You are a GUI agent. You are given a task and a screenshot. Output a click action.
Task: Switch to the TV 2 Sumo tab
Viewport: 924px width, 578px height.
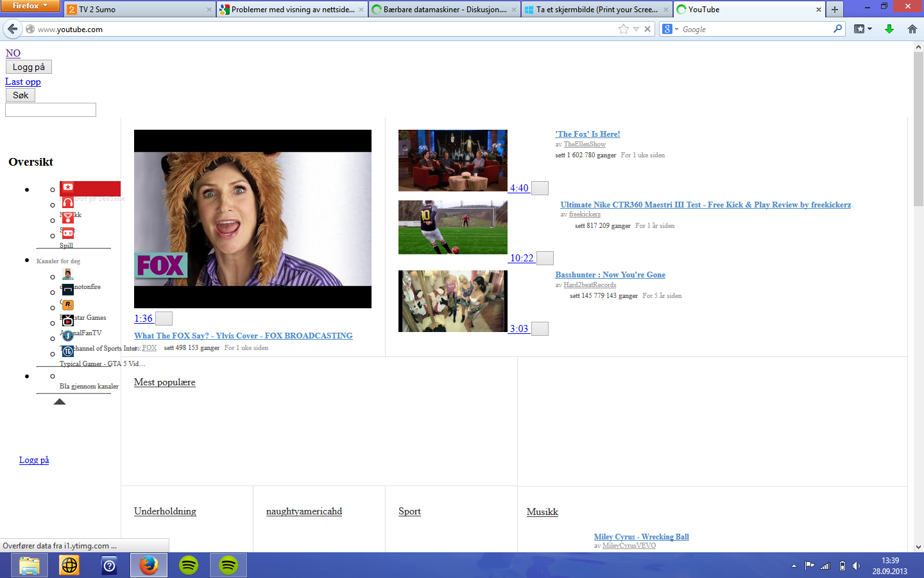click(x=138, y=10)
